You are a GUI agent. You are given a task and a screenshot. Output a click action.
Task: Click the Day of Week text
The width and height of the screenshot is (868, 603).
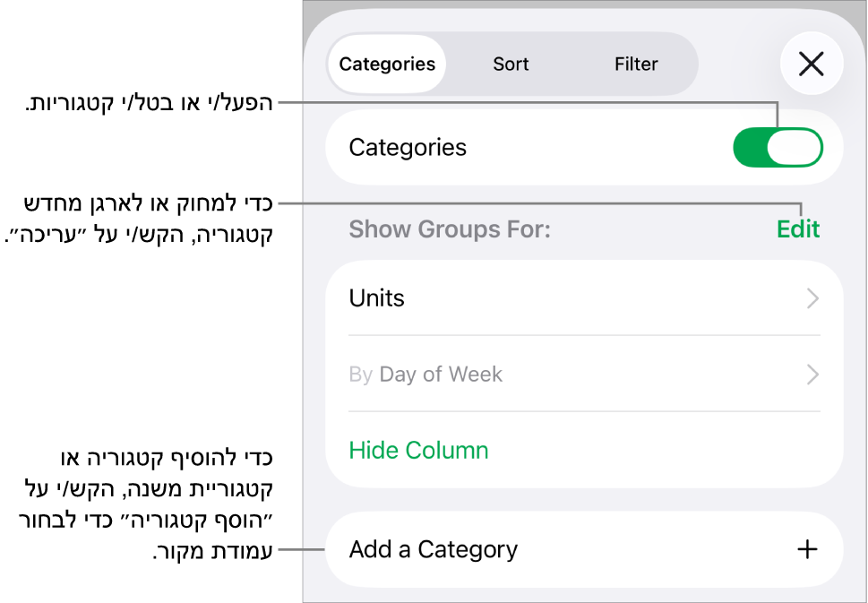(x=441, y=375)
